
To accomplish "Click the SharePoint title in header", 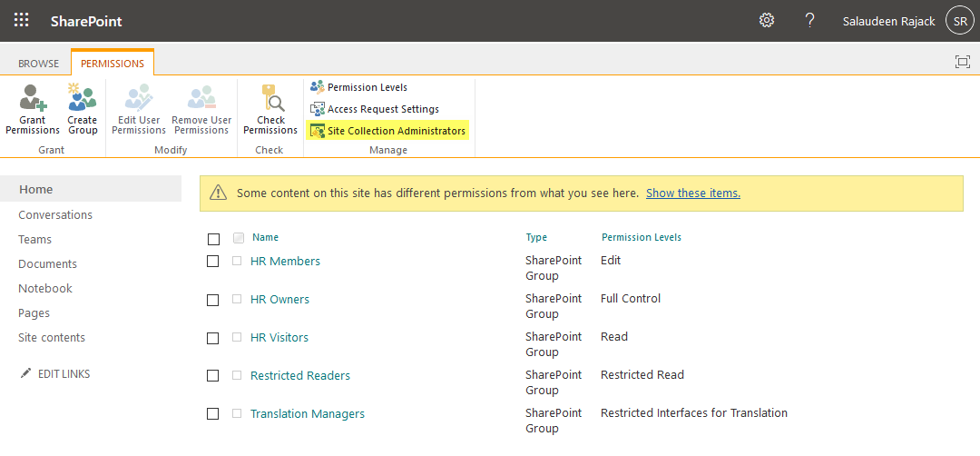I will (x=86, y=21).
